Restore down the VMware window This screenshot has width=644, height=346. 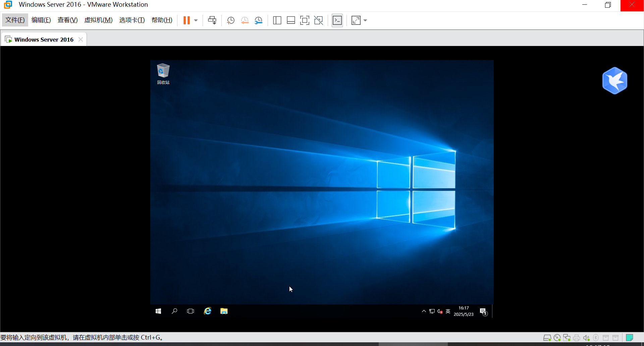608,5
